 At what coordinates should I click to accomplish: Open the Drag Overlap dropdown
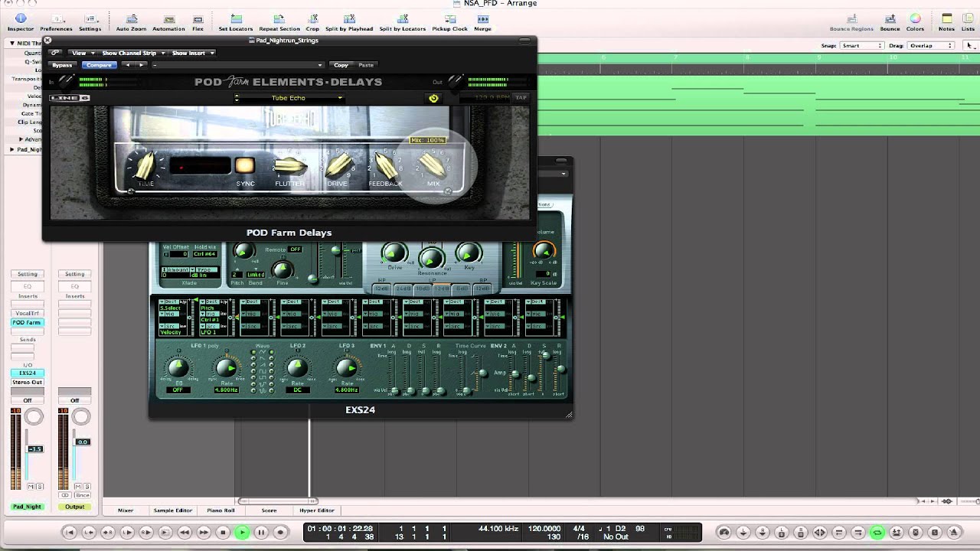930,46
